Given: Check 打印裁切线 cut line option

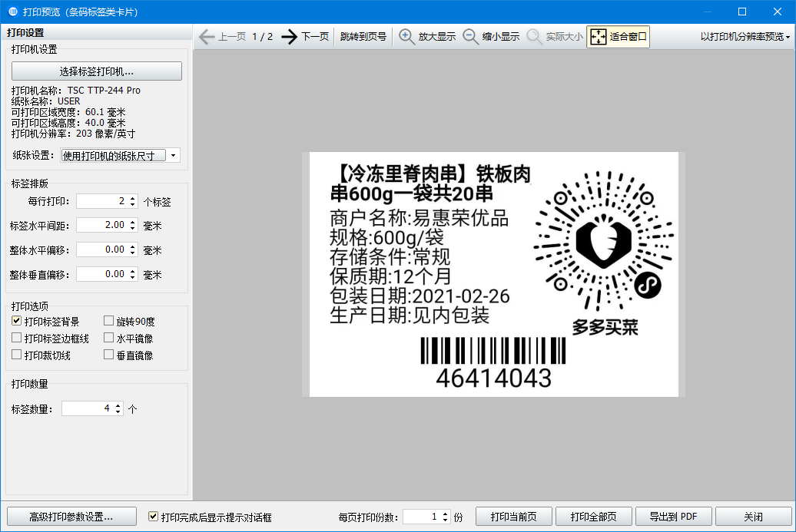Looking at the screenshot, I should coord(17,355).
